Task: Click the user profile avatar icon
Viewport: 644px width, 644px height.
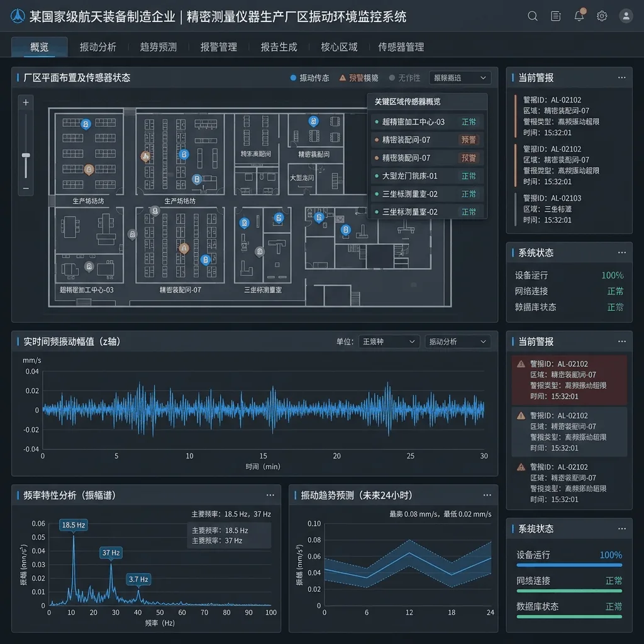Action: click(626, 16)
